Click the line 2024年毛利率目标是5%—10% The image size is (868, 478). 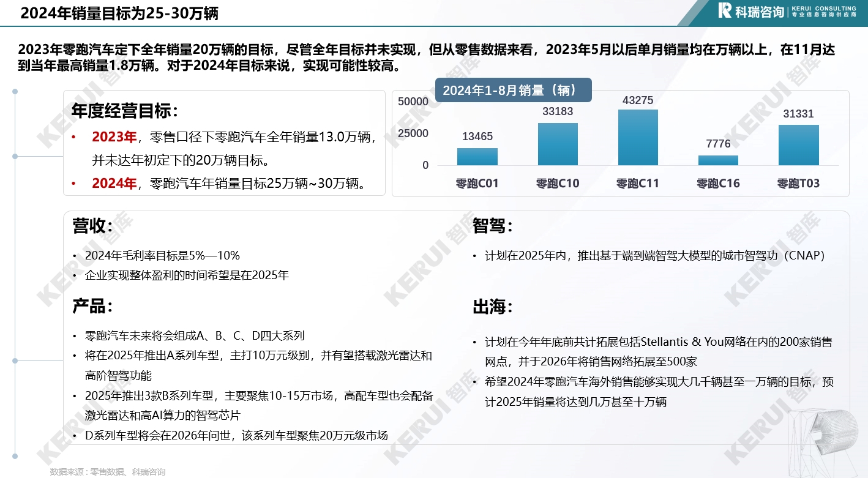click(162, 255)
